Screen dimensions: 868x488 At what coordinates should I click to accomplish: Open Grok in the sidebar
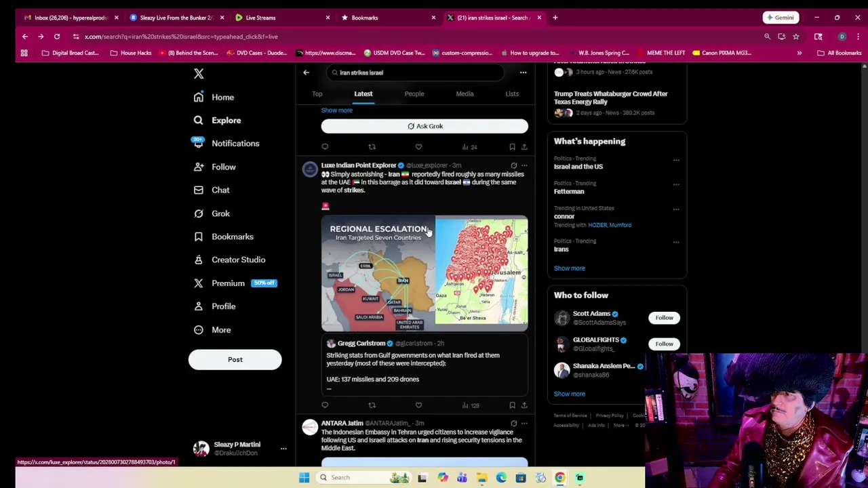212,213
